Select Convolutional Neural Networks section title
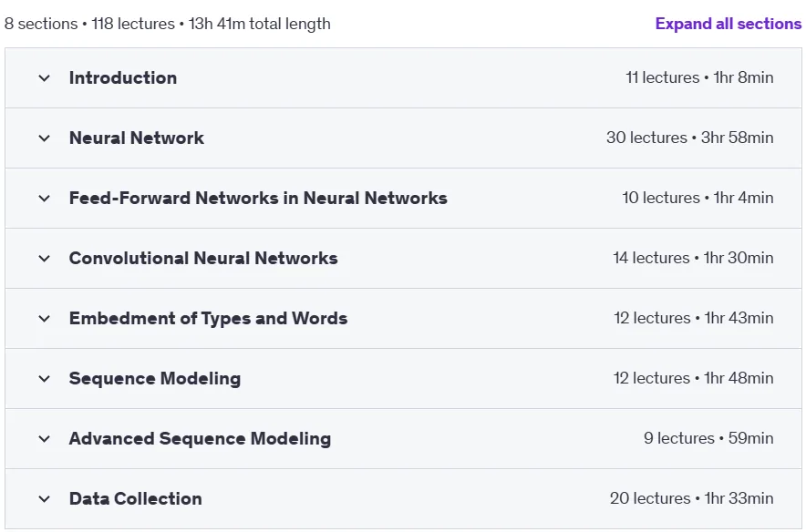806x532 pixels. point(203,258)
